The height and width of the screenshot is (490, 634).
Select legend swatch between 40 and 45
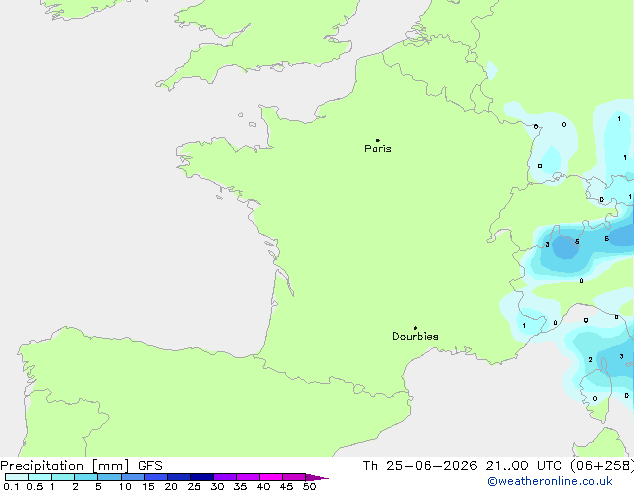tap(271, 477)
